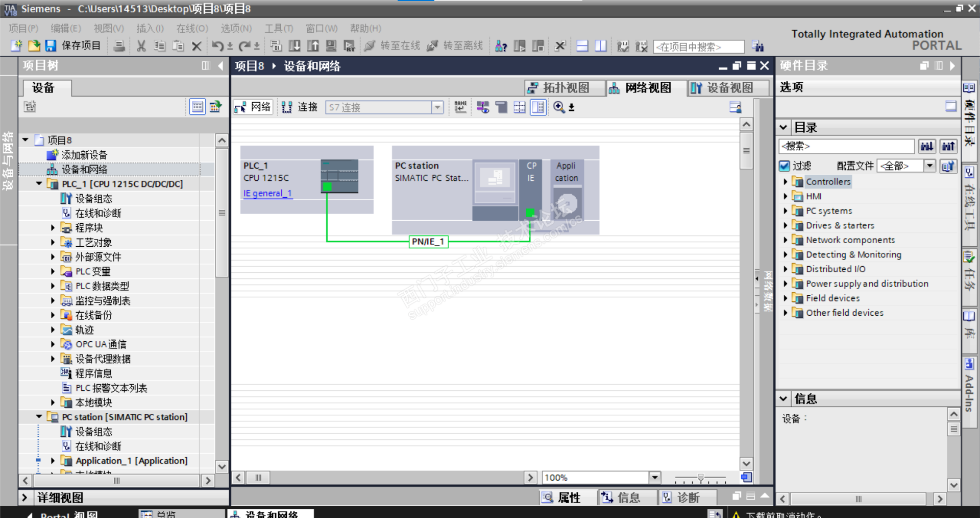Split editor space vertically

[601, 46]
